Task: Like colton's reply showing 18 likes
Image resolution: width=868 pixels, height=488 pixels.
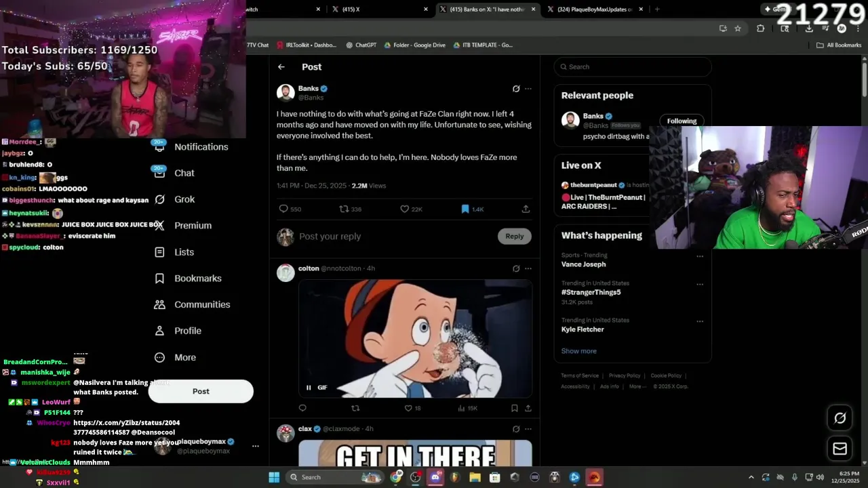Action: [x=412, y=408]
